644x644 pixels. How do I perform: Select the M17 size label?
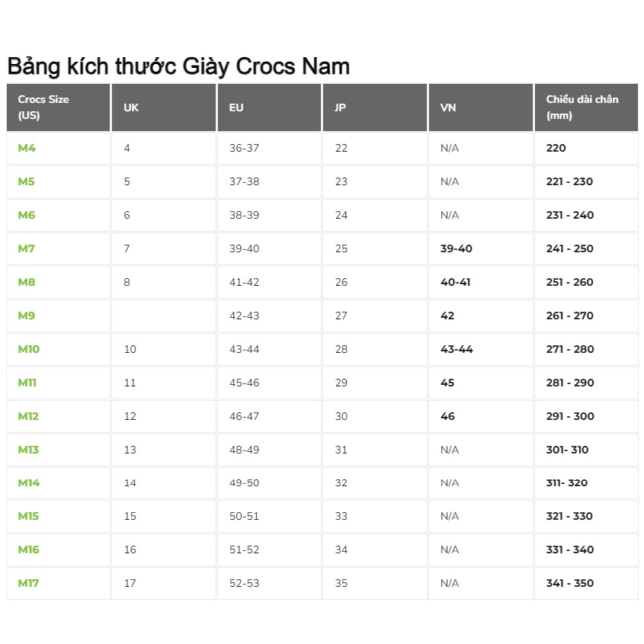pyautogui.click(x=28, y=583)
